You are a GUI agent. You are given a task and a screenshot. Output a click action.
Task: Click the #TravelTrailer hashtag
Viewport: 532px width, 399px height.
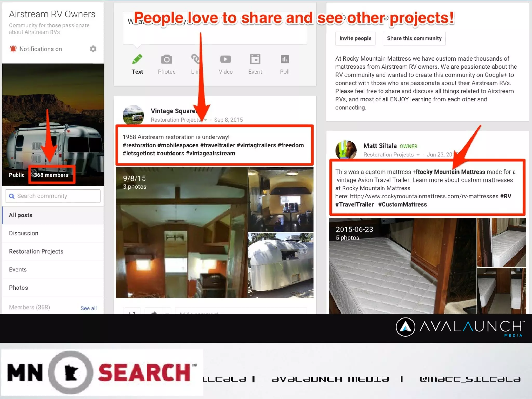[354, 204]
